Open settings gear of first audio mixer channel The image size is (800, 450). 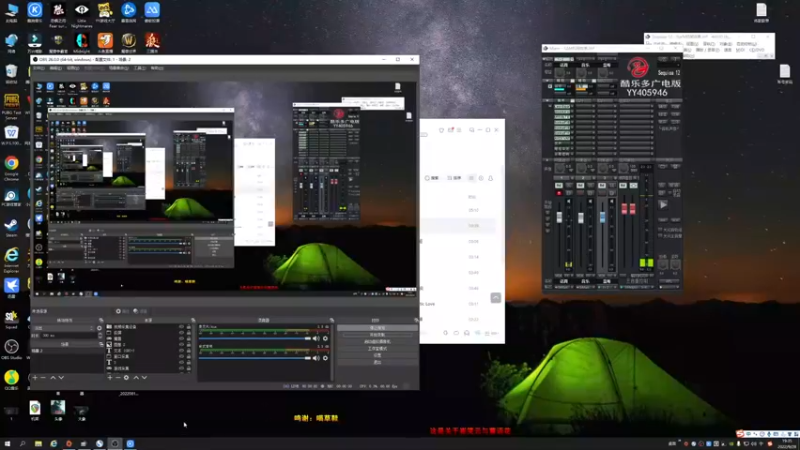click(x=325, y=338)
